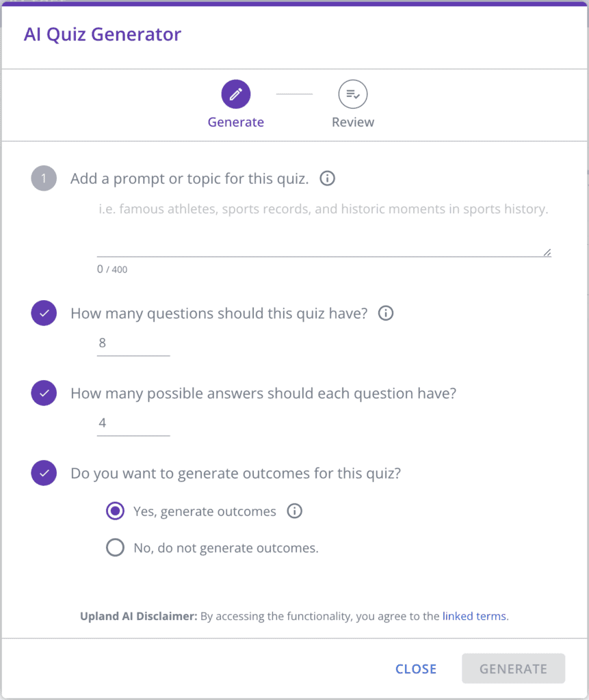This screenshot has height=700, width=589.
Task: Select No, do not generate outcomes
Action: pos(115,548)
